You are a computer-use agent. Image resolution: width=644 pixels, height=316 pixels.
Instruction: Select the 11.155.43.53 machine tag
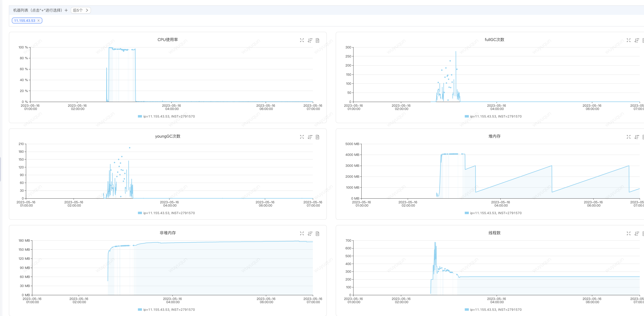[25, 20]
